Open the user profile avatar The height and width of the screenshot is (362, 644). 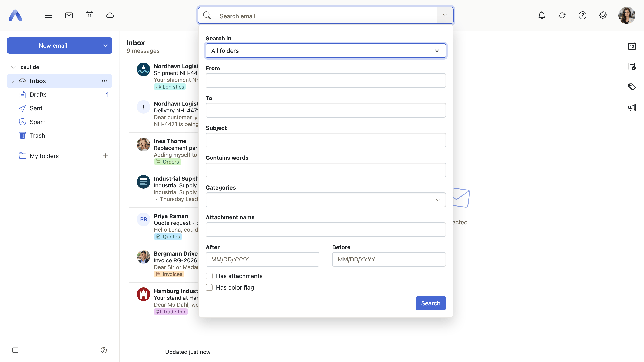[627, 16]
